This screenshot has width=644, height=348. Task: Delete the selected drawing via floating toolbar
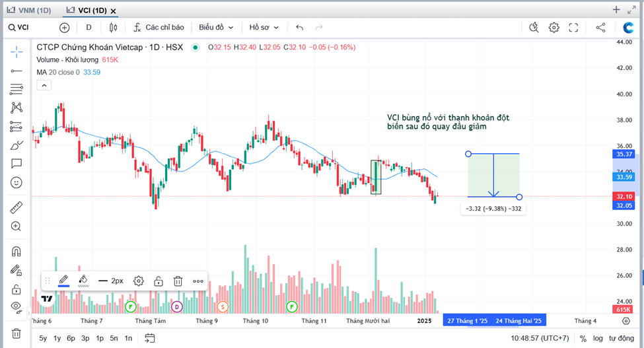(x=178, y=281)
